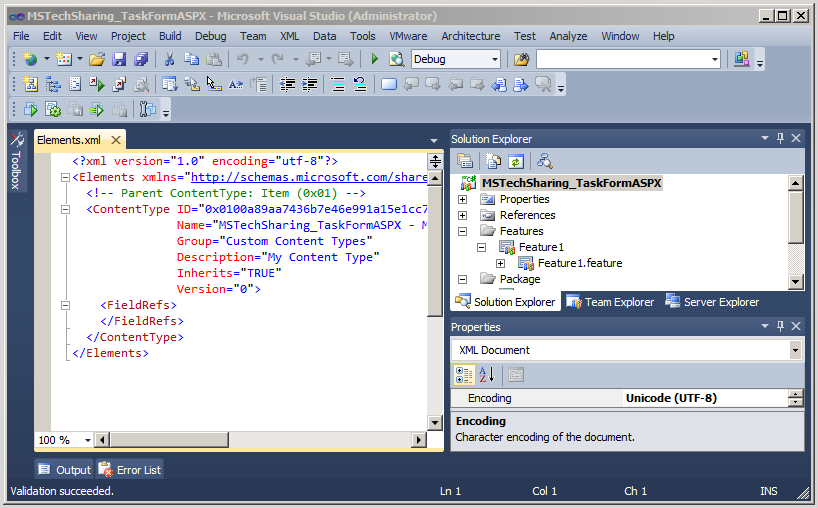Open the Toolbox sidebar panel
Image resolution: width=818 pixels, height=508 pixels.
tap(16, 161)
